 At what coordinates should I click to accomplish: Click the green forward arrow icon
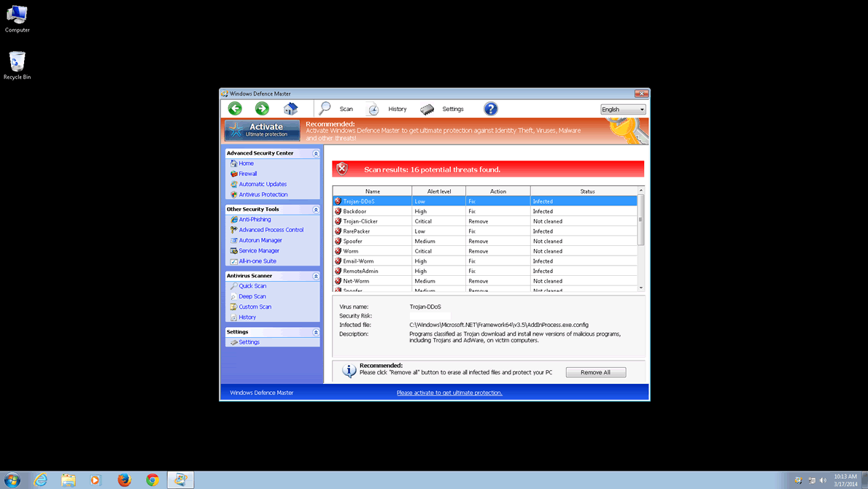coord(262,109)
